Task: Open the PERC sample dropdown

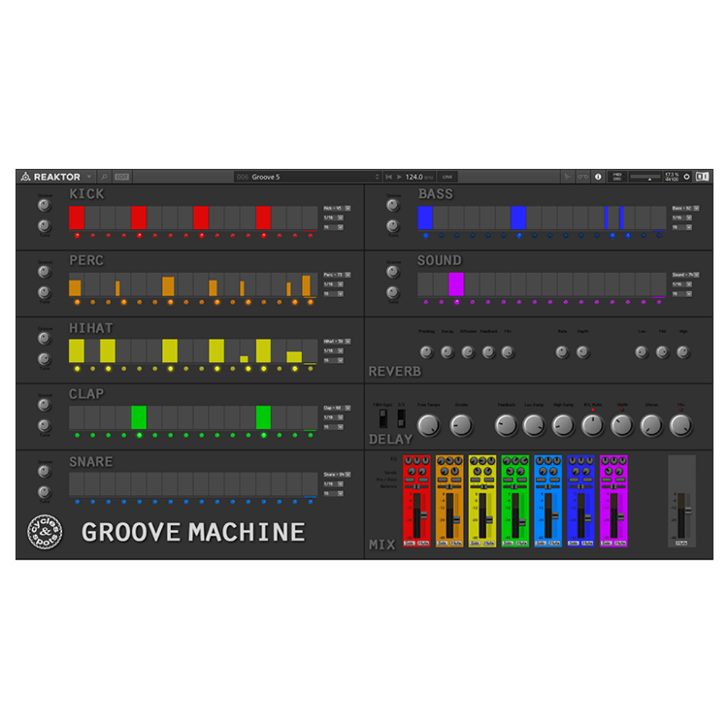Action: tap(337, 275)
